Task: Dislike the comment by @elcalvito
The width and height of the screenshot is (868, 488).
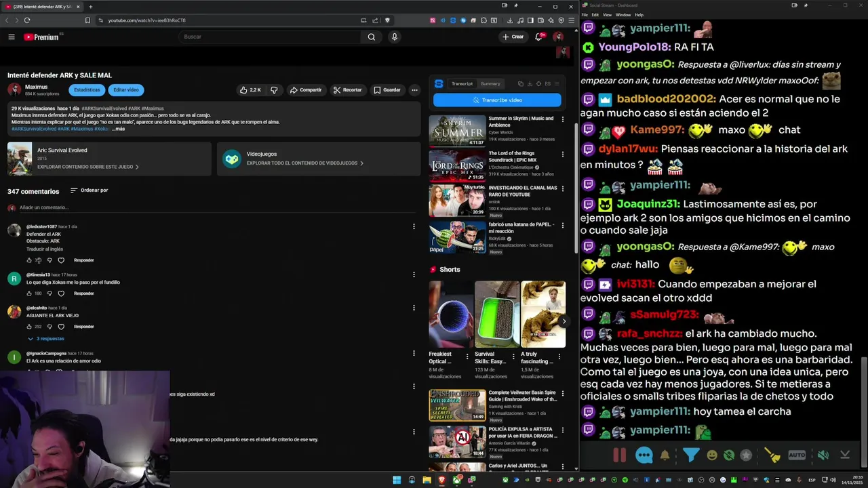Action: point(50,327)
